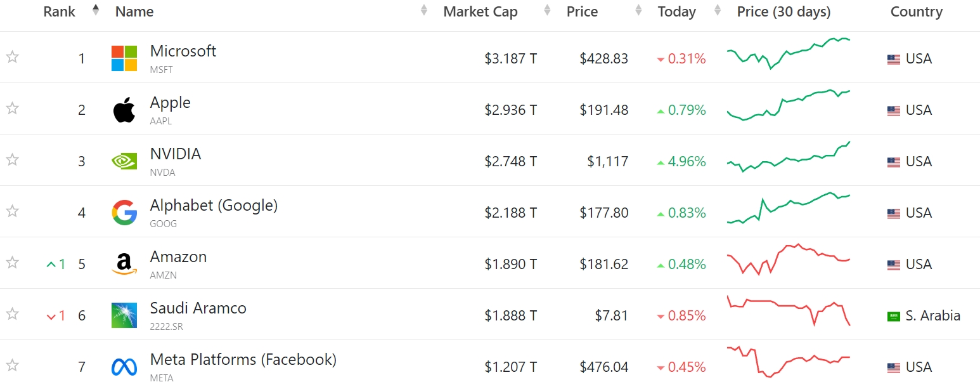Toggle favorite star for Microsoft
The image size is (980, 382).
pos(12,57)
